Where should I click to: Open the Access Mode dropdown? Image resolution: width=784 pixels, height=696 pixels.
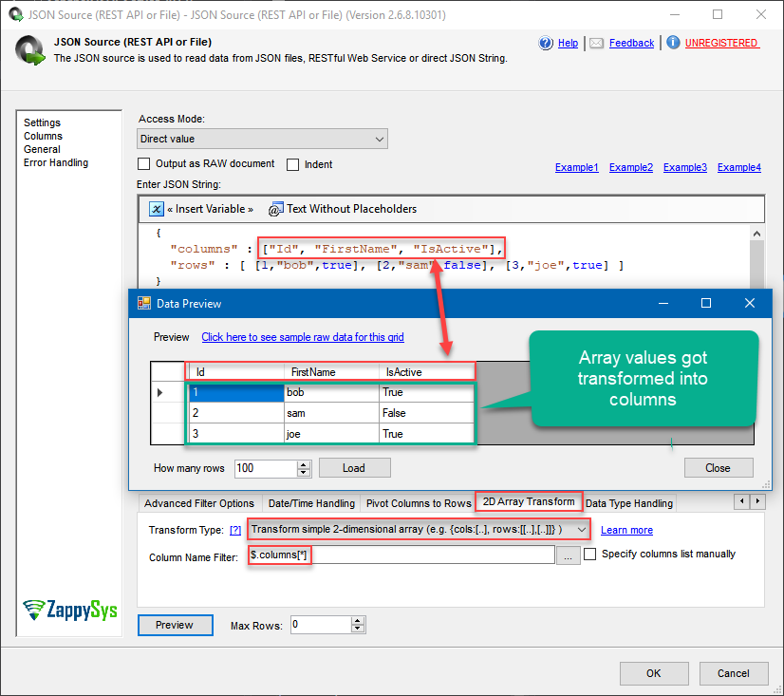point(380,138)
